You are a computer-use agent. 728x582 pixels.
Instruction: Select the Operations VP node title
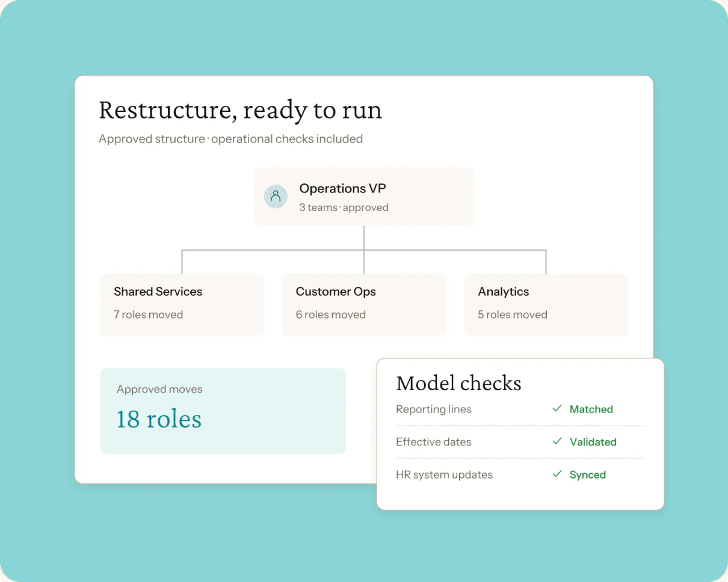(342, 188)
